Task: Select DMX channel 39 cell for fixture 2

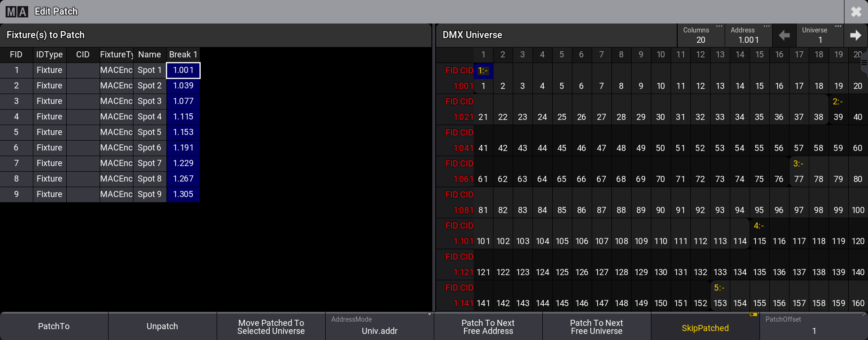Action: pos(838,117)
